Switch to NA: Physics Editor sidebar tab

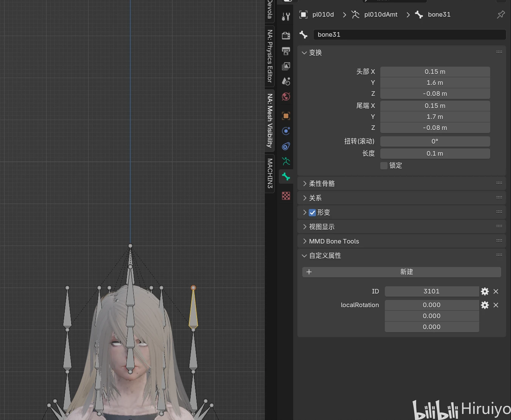pyautogui.click(x=270, y=56)
